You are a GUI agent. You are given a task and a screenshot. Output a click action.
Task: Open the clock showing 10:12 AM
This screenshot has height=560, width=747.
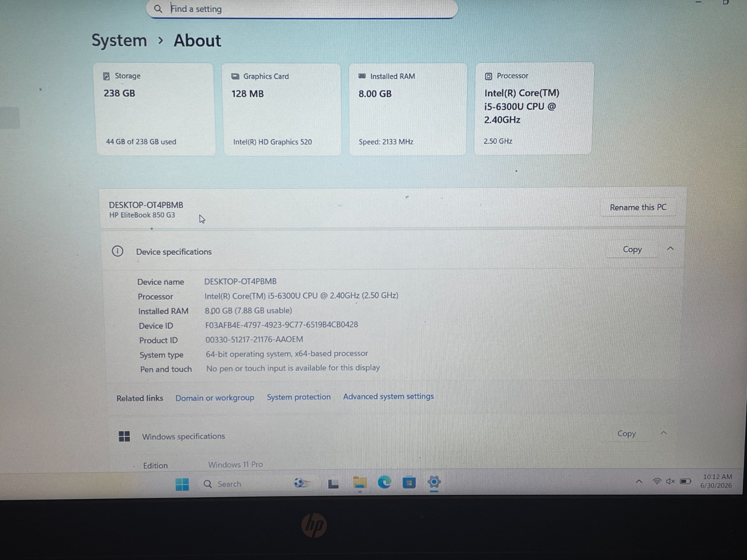(x=717, y=481)
